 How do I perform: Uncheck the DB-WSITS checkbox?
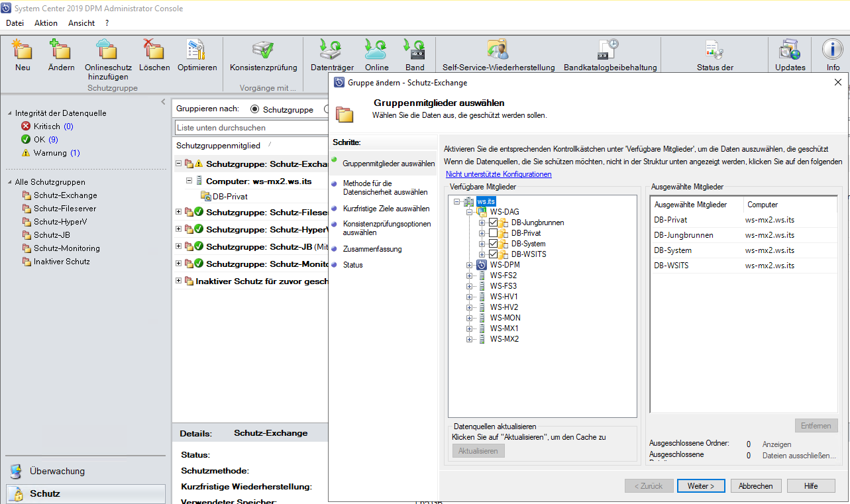click(493, 254)
